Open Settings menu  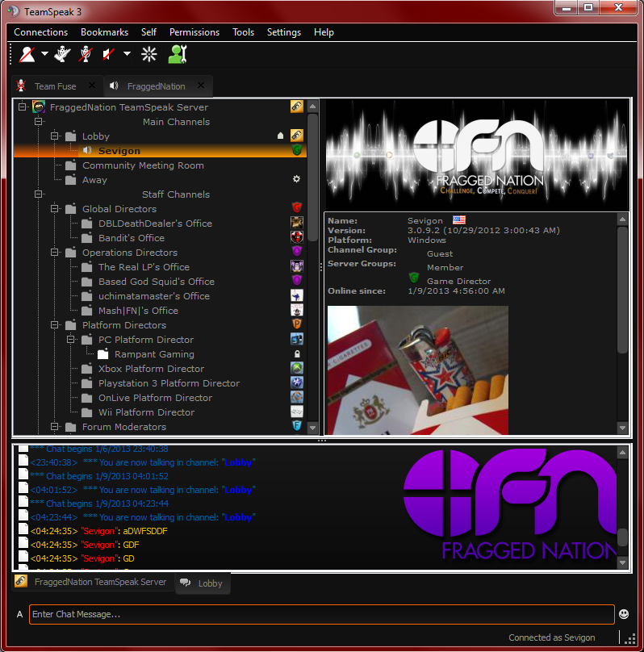(x=284, y=32)
